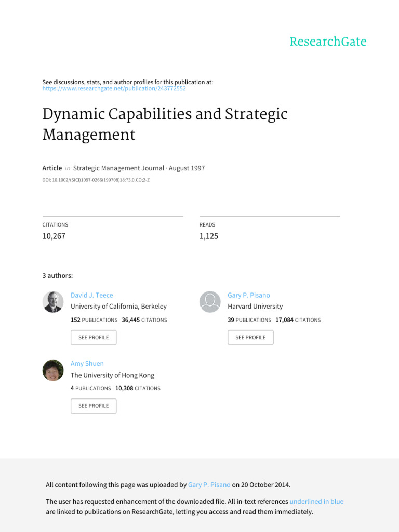
Task: Click 'University of California, Berkeley' affiliation
Action: [119, 307]
